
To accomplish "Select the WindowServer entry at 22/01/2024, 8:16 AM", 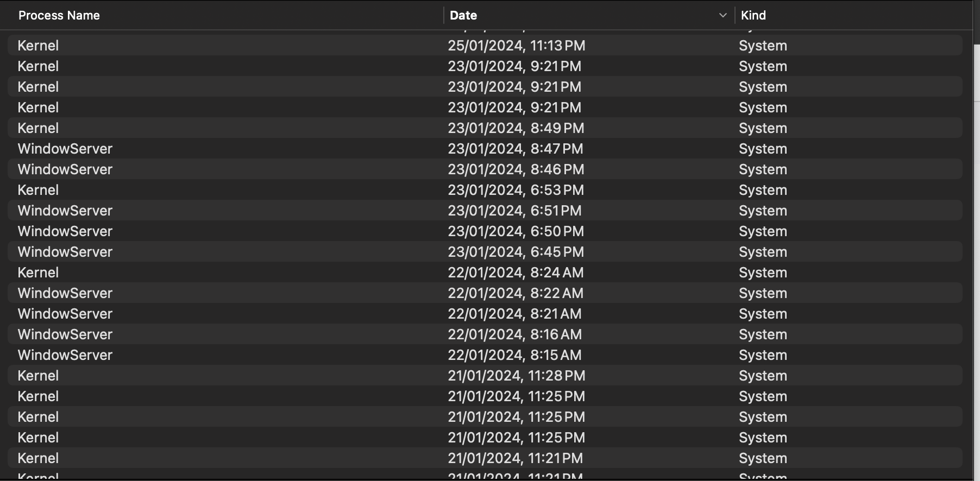I will [x=485, y=334].
